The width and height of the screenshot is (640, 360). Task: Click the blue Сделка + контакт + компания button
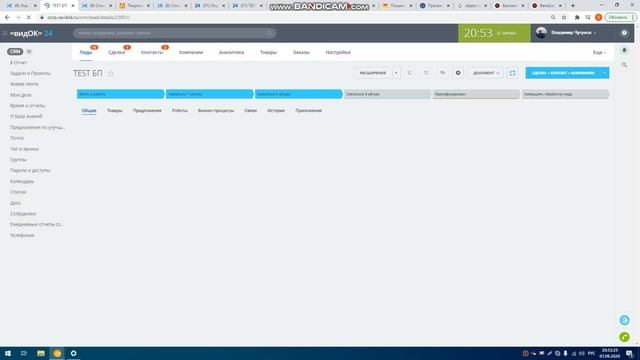click(563, 73)
